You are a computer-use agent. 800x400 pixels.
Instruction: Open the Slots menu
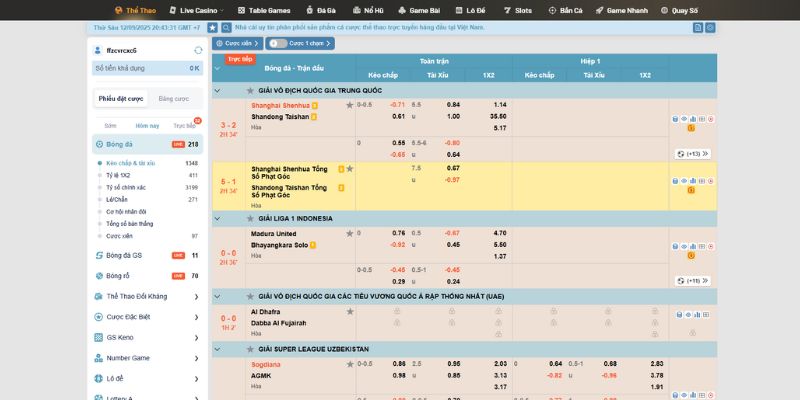(517, 10)
